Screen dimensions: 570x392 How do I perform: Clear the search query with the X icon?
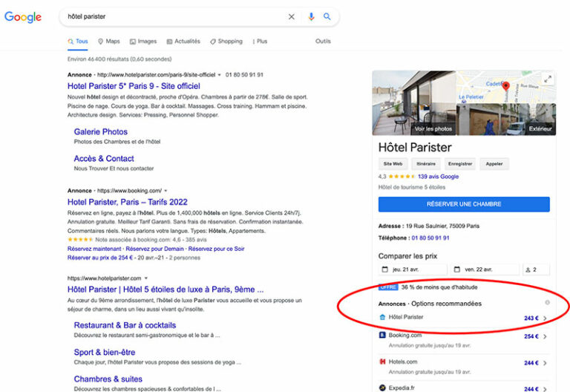click(292, 17)
